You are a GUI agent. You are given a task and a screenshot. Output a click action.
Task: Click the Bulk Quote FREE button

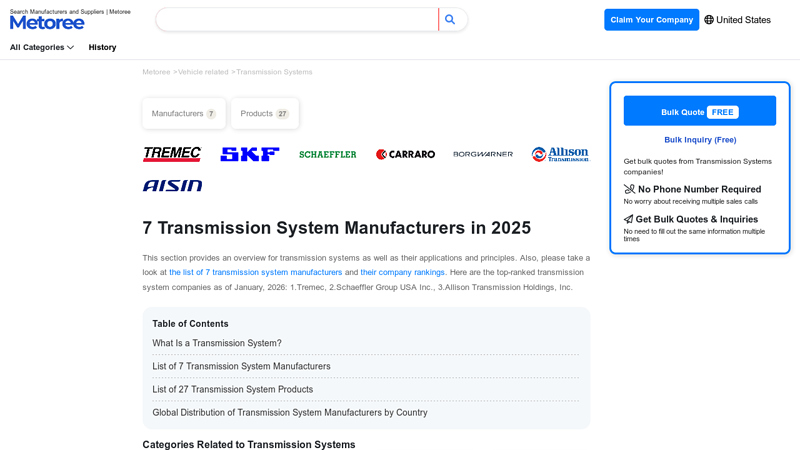pyautogui.click(x=699, y=111)
